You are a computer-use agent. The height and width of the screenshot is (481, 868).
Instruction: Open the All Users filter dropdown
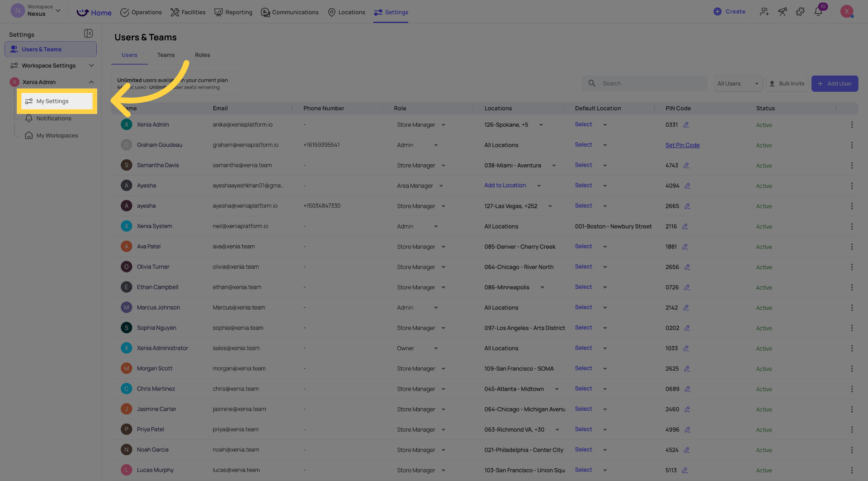pyautogui.click(x=738, y=84)
